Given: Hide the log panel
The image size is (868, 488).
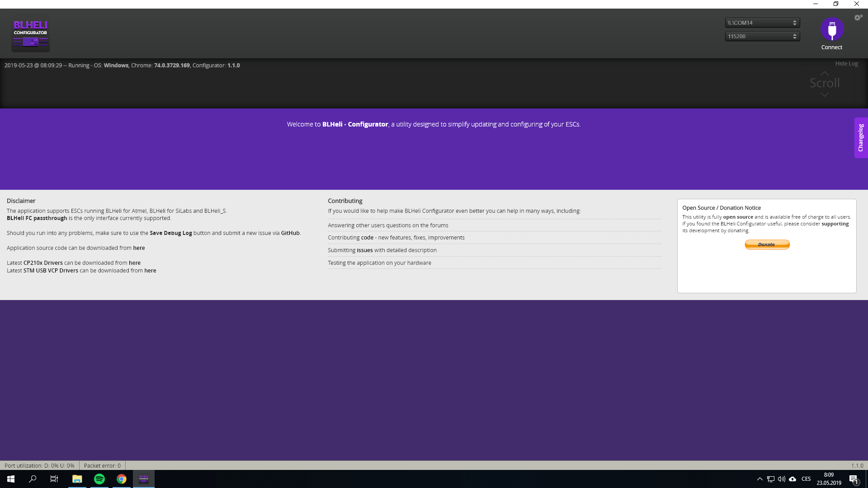Looking at the screenshot, I should (x=846, y=64).
